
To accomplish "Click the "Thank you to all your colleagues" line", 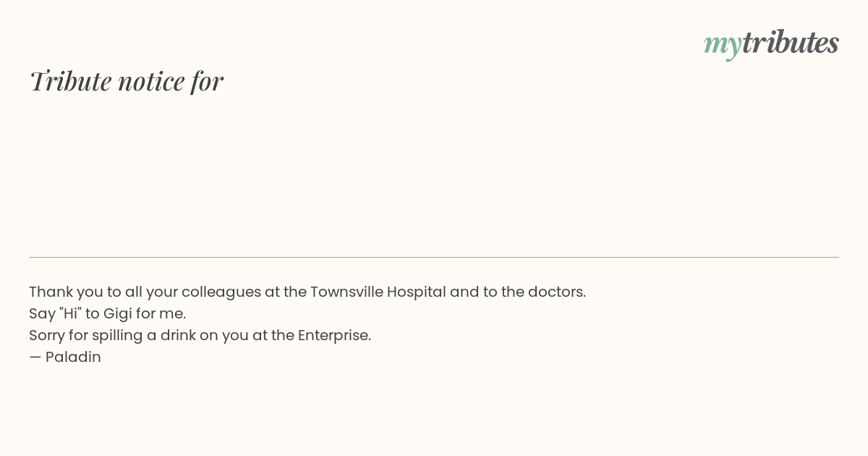I will (x=307, y=292).
